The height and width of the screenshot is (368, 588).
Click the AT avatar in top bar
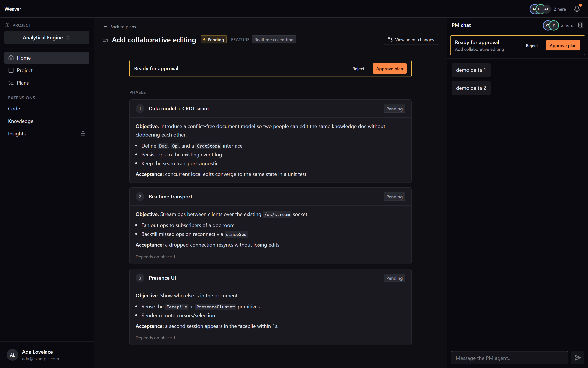[546, 9]
